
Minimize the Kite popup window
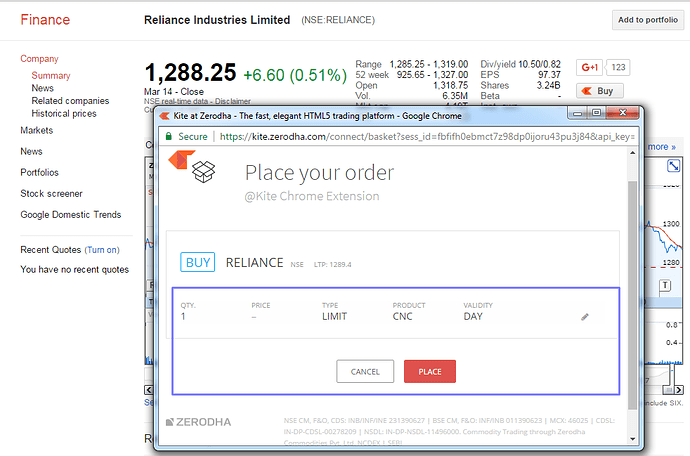pyautogui.click(x=578, y=114)
